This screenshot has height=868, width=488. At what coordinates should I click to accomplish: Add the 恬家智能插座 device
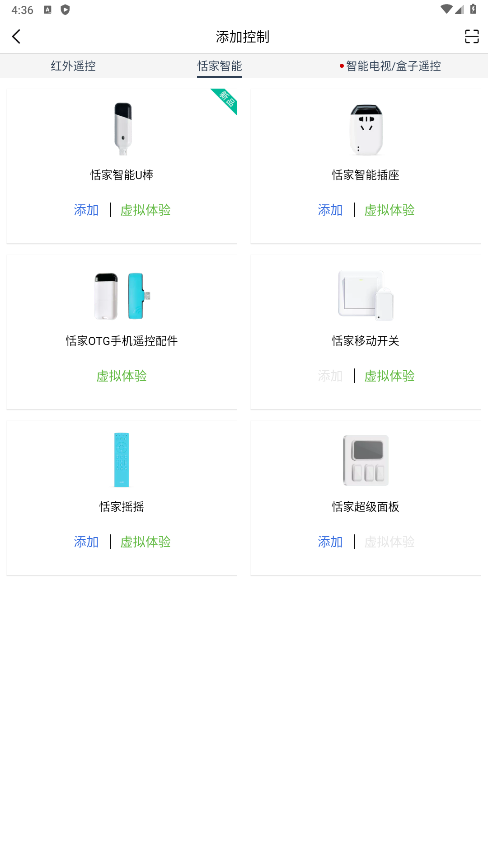pyautogui.click(x=330, y=210)
